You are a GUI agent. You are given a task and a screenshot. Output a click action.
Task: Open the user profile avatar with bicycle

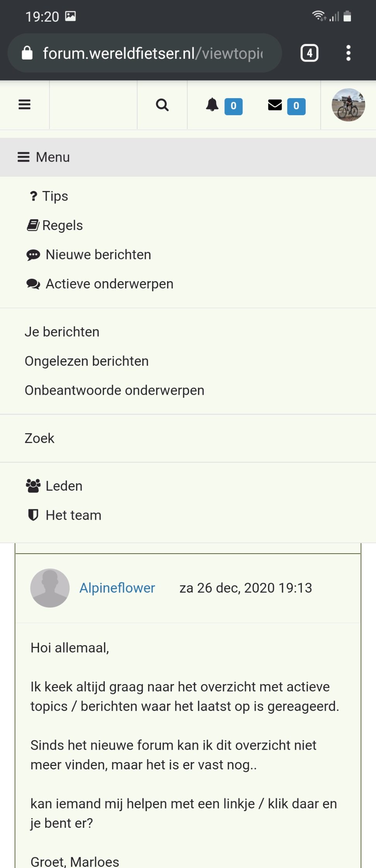(348, 105)
